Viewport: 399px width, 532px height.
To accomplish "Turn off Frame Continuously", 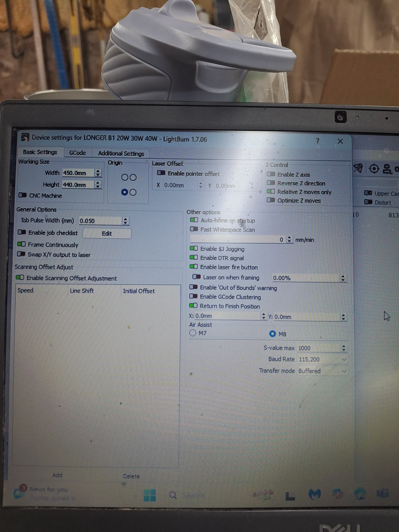I will 21,244.
